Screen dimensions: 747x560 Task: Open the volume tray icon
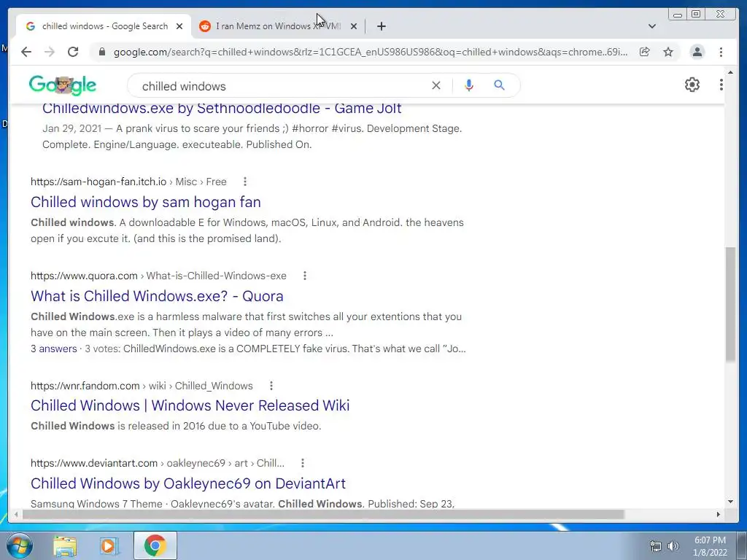pos(673,547)
